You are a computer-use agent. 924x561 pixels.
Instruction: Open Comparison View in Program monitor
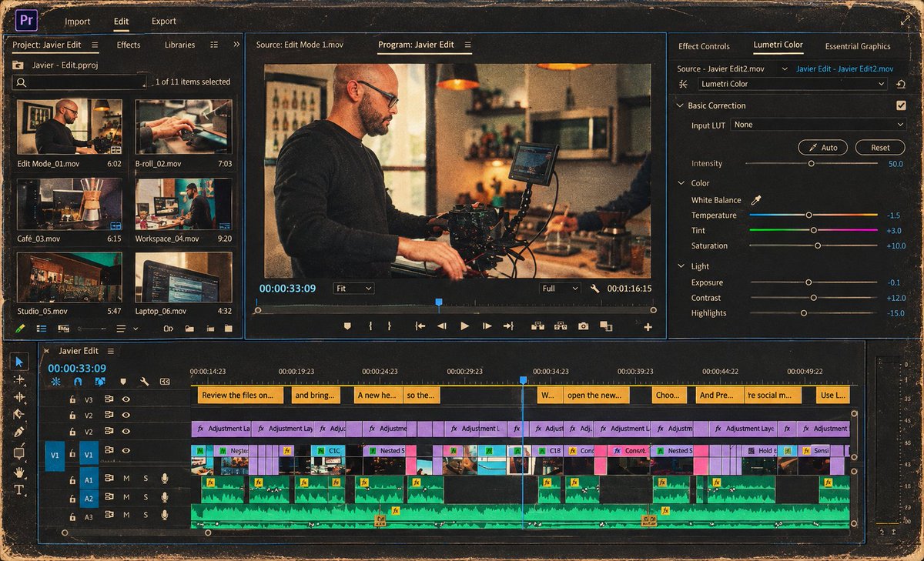click(606, 326)
